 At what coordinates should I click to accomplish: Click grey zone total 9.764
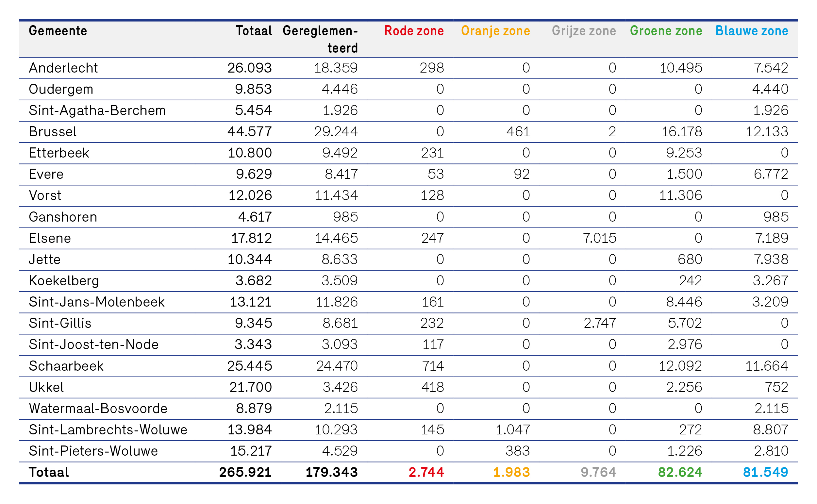pyautogui.click(x=598, y=472)
